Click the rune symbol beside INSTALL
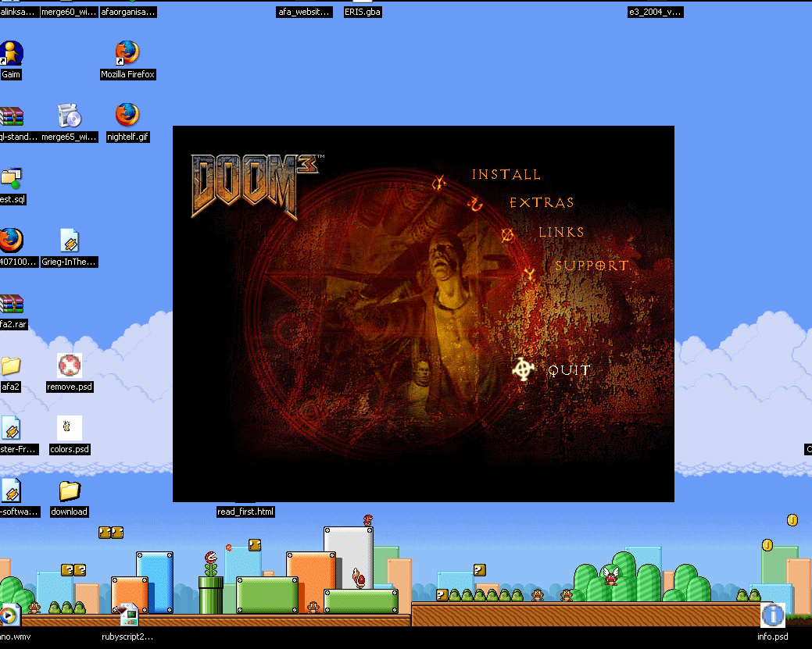The height and width of the screenshot is (649, 812). coord(439,182)
